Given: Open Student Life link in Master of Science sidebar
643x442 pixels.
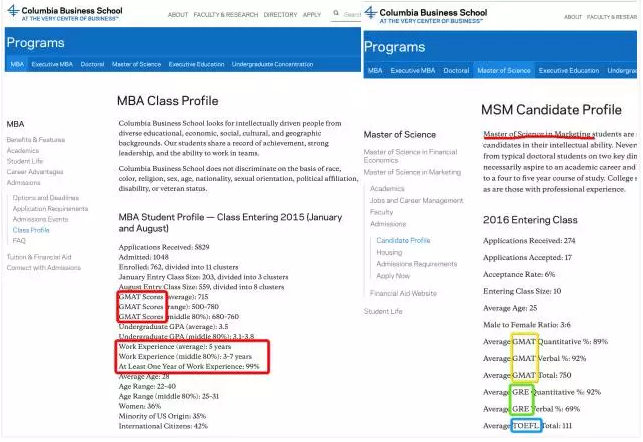Looking at the screenshot, I should click(x=383, y=311).
